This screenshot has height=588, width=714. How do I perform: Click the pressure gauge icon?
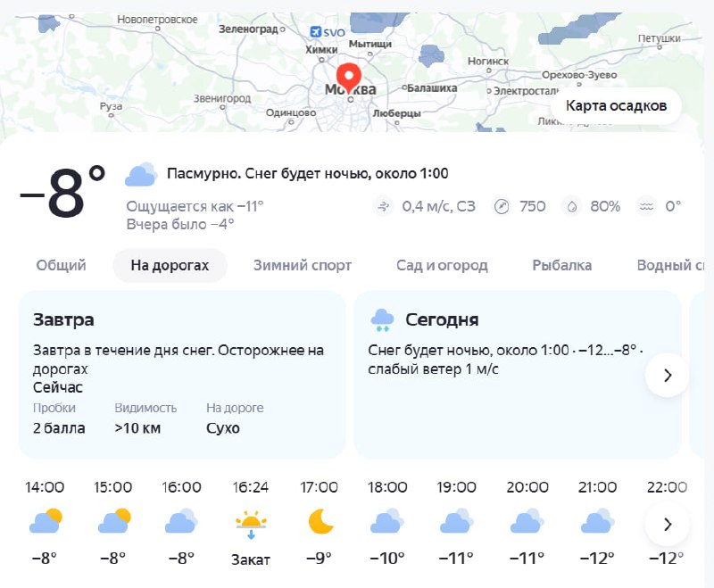tap(502, 207)
